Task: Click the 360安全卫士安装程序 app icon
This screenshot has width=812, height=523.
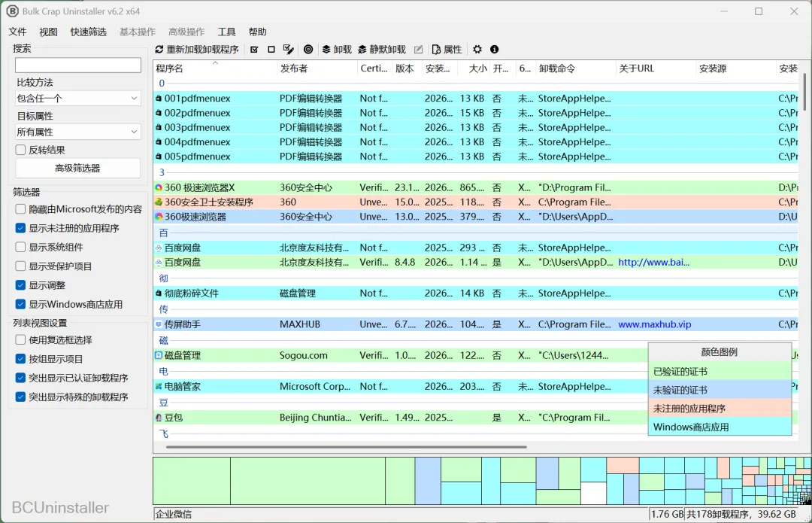Action: click(159, 202)
